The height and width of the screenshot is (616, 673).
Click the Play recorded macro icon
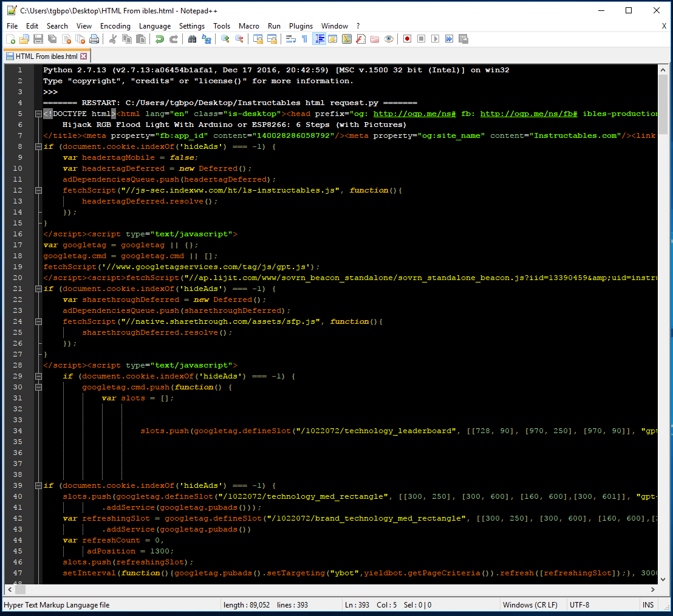(x=435, y=39)
